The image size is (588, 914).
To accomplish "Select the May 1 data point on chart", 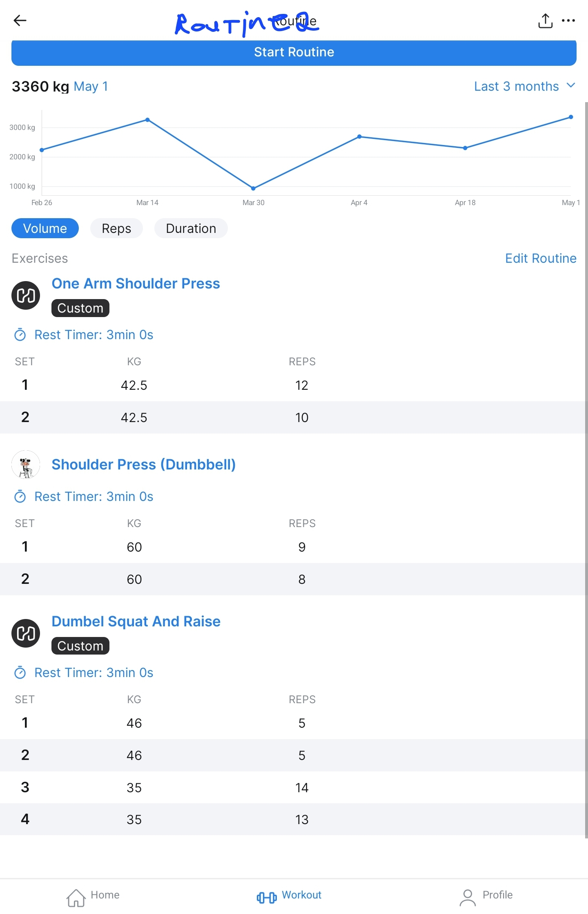I will click(571, 117).
